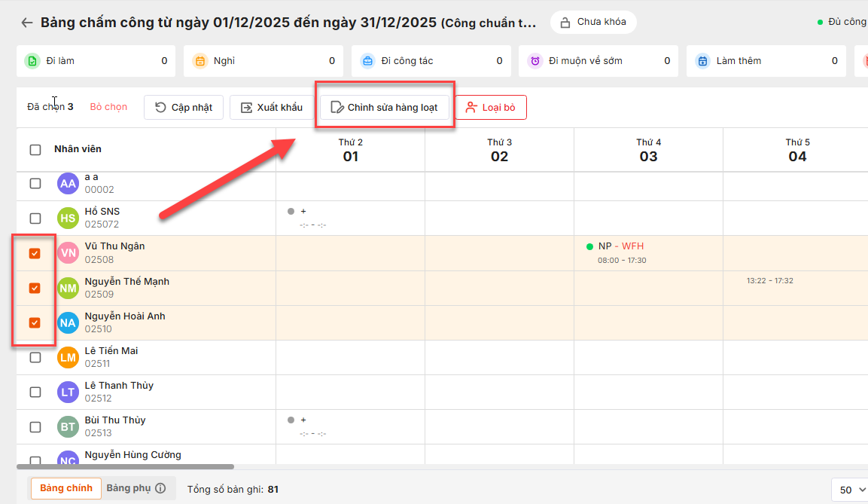
Task: Click Bỏ chọn to deselect all
Action: click(x=108, y=107)
